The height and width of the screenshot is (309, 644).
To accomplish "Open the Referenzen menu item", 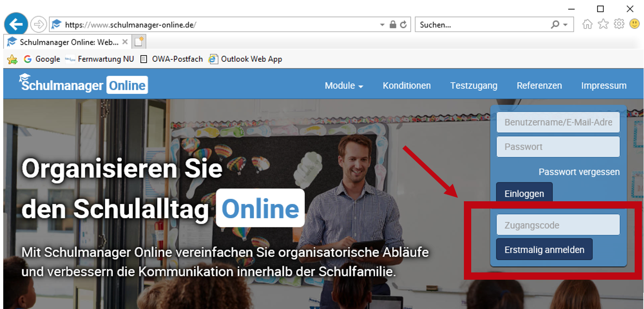I will point(539,85).
